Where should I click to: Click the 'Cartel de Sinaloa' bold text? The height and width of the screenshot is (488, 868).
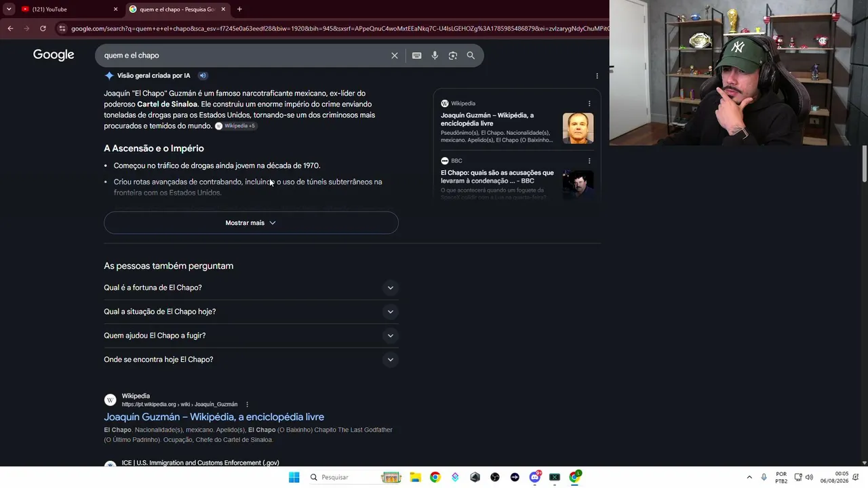167,104
